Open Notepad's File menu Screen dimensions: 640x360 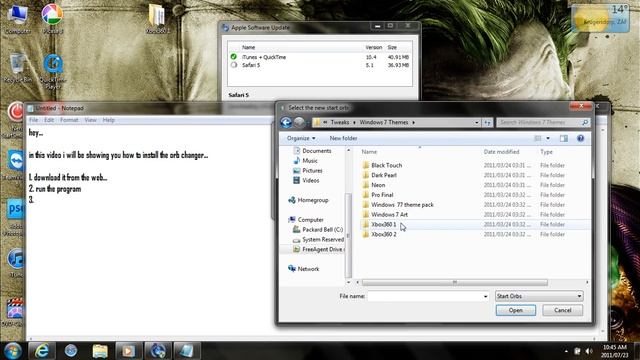[33, 120]
